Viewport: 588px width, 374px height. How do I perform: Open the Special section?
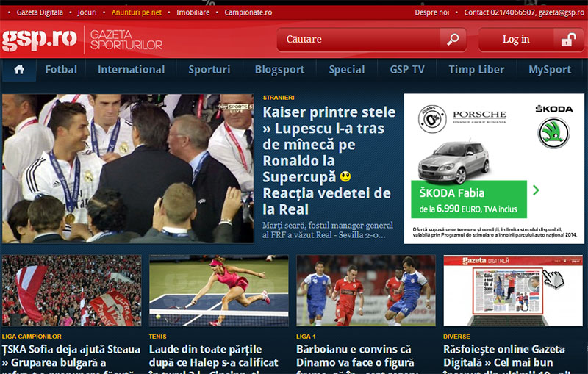click(x=346, y=70)
